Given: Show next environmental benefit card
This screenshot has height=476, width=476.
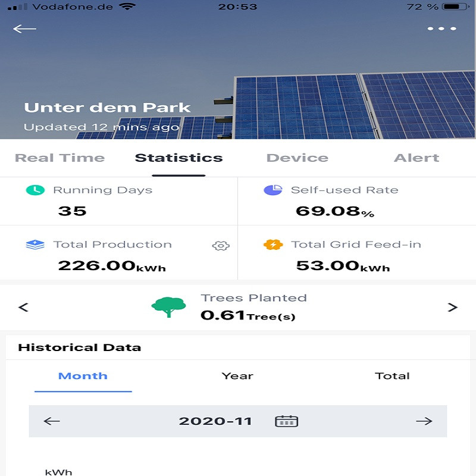Looking at the screenshot, I should (452, 308).
